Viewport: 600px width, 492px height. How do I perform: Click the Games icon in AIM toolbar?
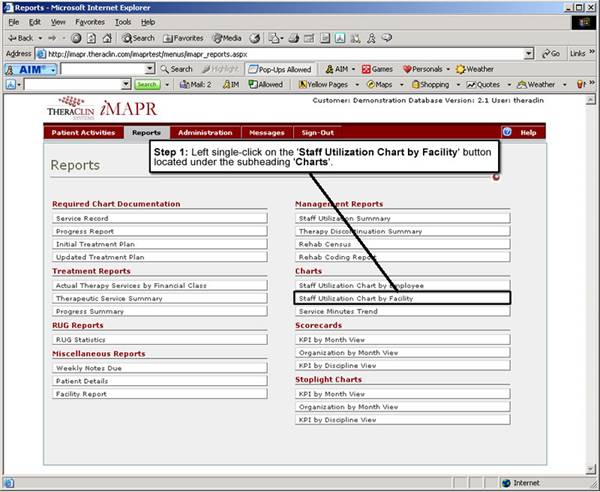[377, 69]
